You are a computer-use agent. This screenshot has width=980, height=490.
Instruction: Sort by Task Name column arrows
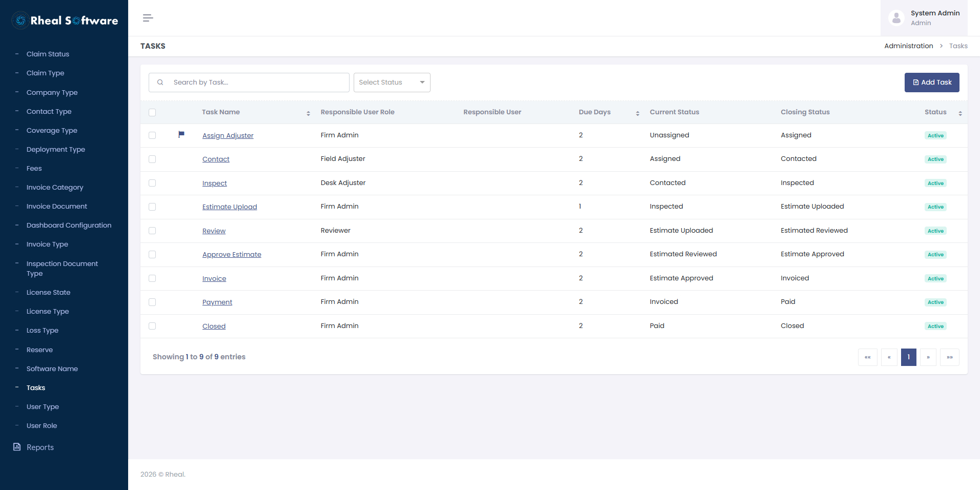[308, 113]
